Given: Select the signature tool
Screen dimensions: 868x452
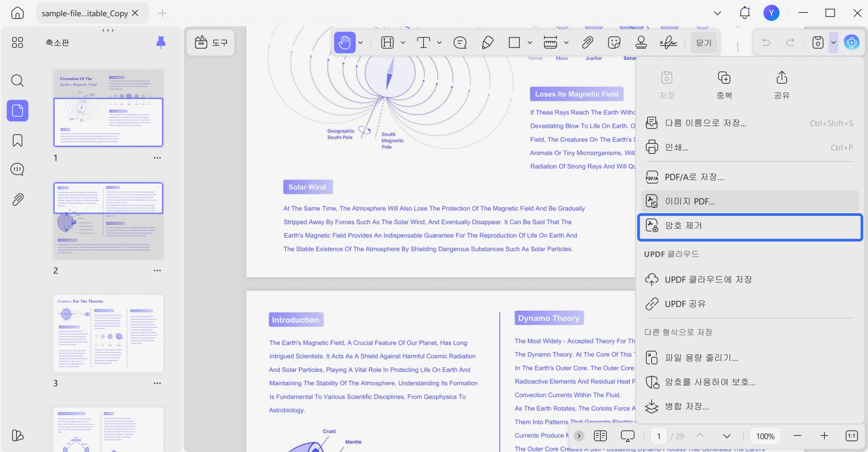Looking at the screenshot, I should (668, 43).
